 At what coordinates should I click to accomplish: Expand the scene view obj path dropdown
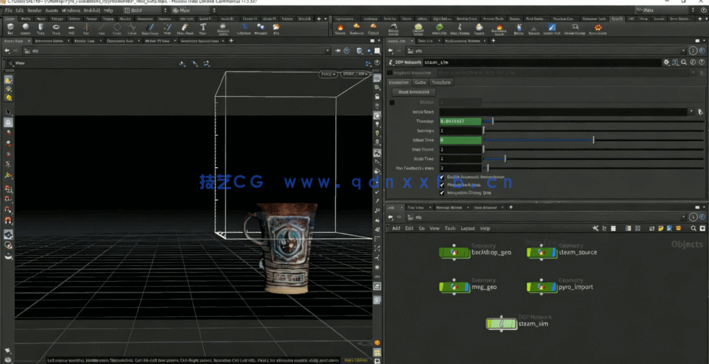tap(328, 51)
